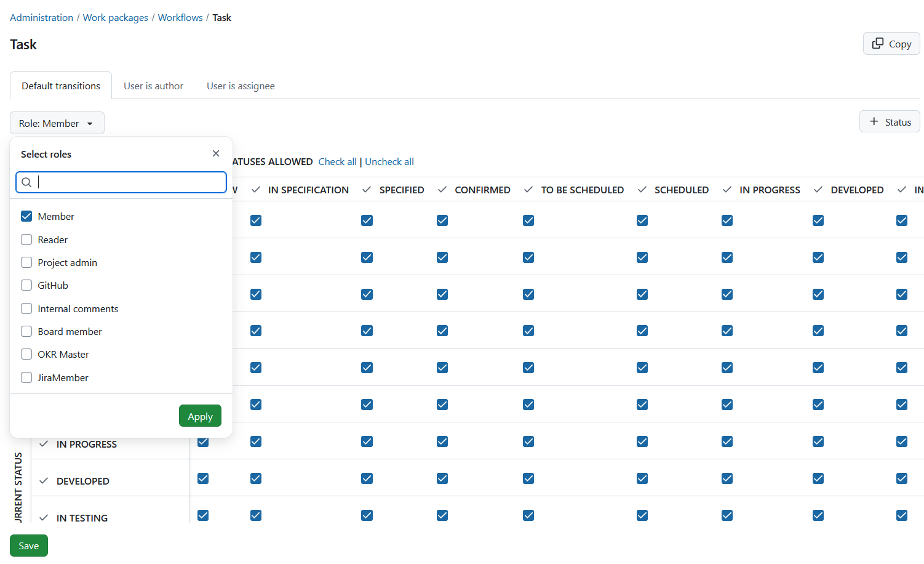This screenshot has height=564, width=924.
Task: Check the Reader role checkbox
Action: (x=26, y=240)
